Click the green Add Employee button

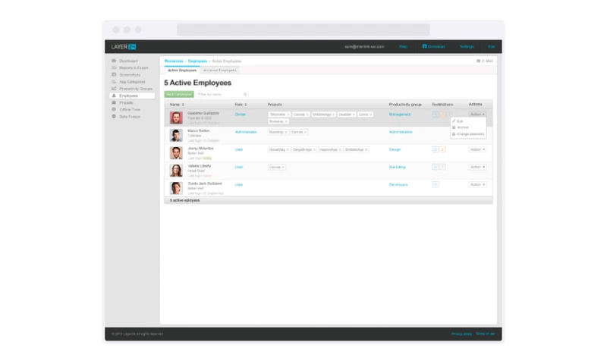tap(178, 95)
